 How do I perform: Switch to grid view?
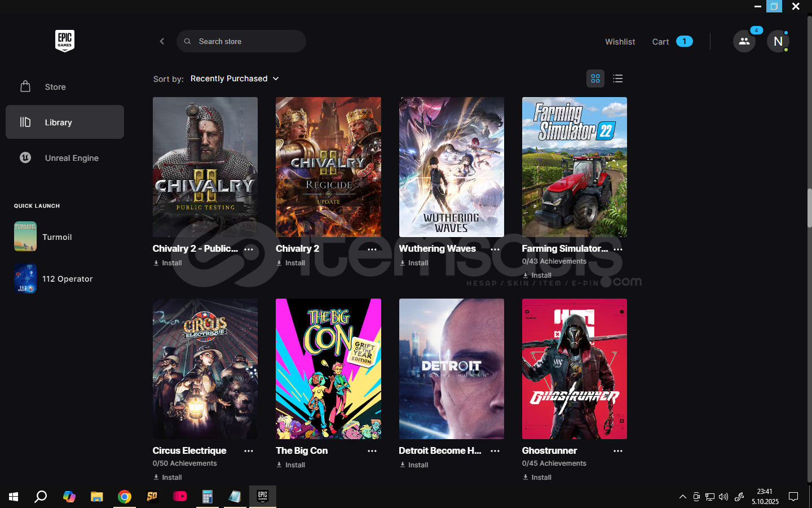(595, 78)
